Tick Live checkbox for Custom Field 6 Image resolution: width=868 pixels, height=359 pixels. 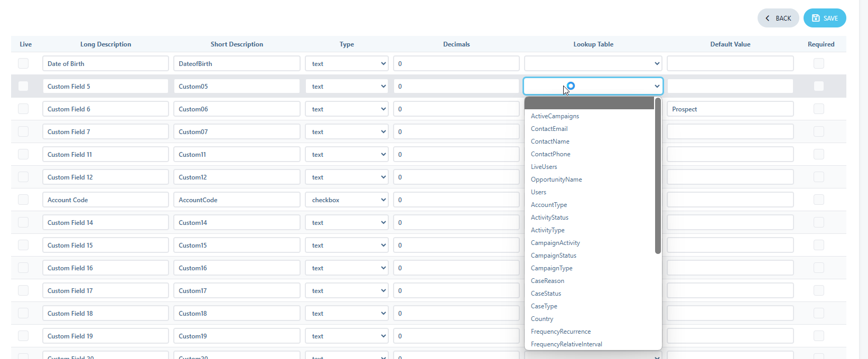point(23,109)
